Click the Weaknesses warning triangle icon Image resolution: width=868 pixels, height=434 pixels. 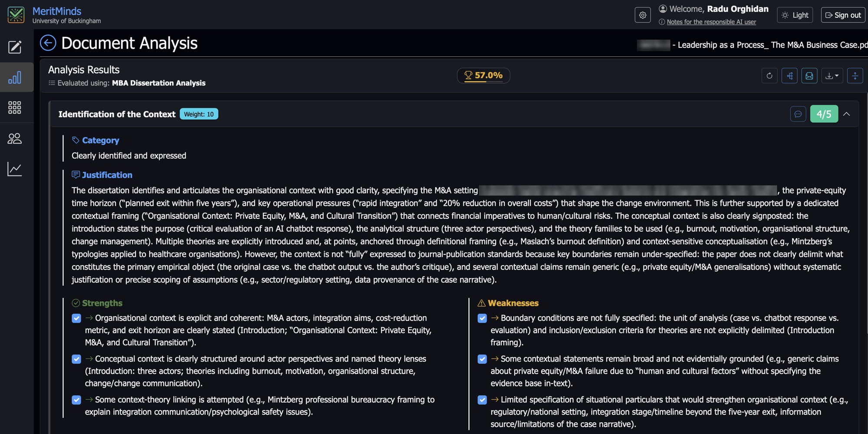[482, 303]
